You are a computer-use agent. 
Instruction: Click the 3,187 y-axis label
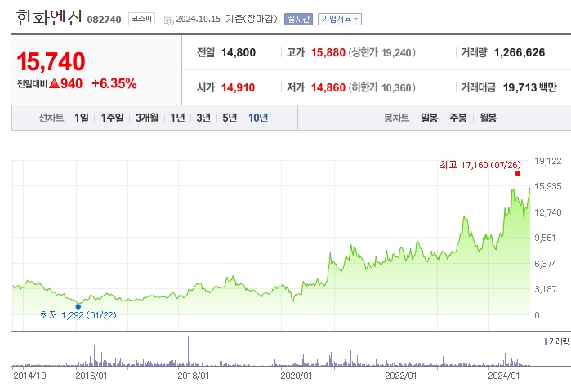(545, 289)
